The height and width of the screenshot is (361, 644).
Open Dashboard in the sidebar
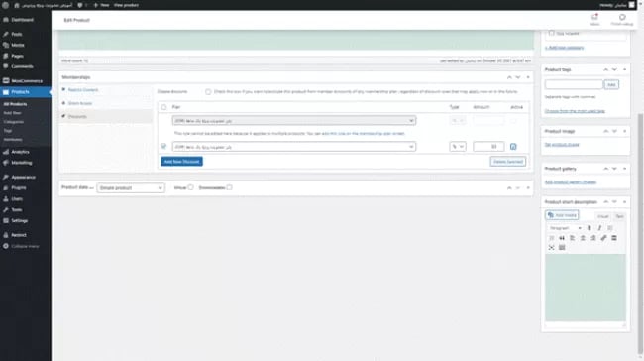tap(22, 20)
